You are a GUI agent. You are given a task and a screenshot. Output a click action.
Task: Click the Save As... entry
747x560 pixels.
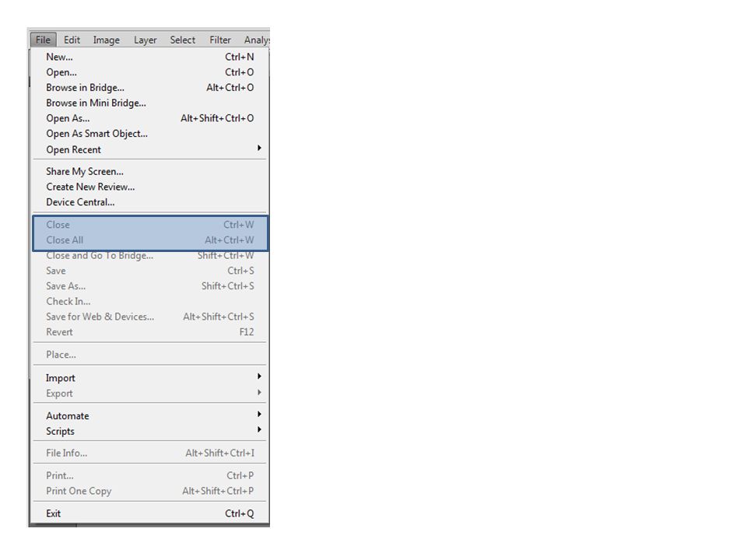pyautogui.click(x=150, y=286)
